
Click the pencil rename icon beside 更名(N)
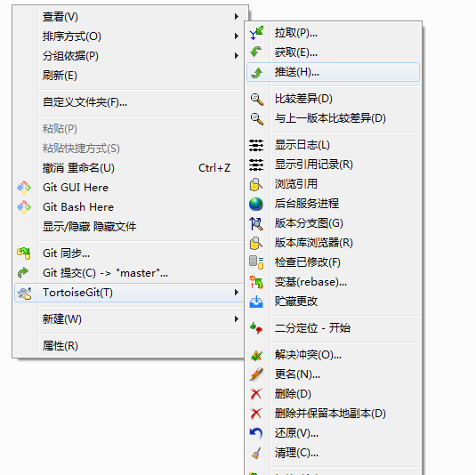[256, 374]
